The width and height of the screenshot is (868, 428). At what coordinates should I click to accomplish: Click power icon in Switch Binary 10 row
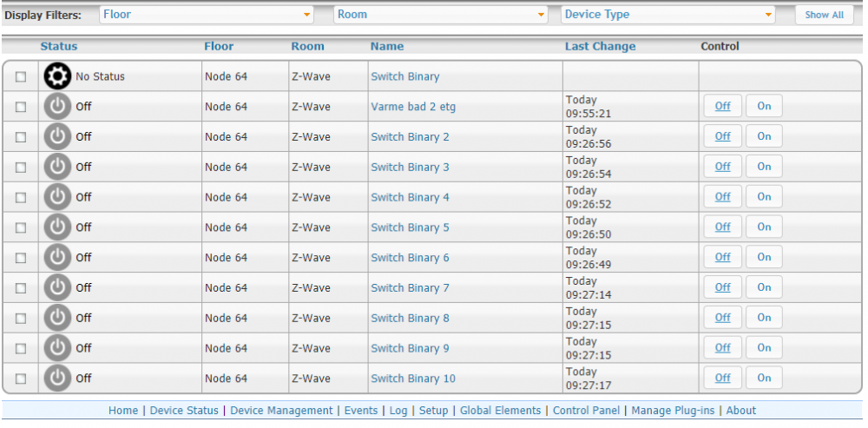point(57,379)
